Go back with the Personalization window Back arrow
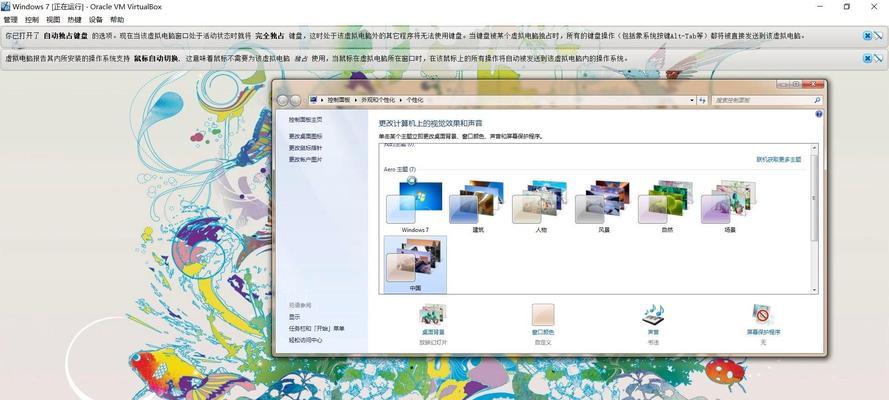This screenshot has width=889, height=400. [x=282, y=101]
